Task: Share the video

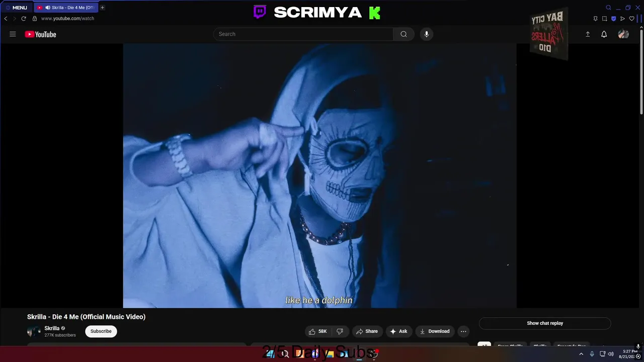Action: coord(367,331)
